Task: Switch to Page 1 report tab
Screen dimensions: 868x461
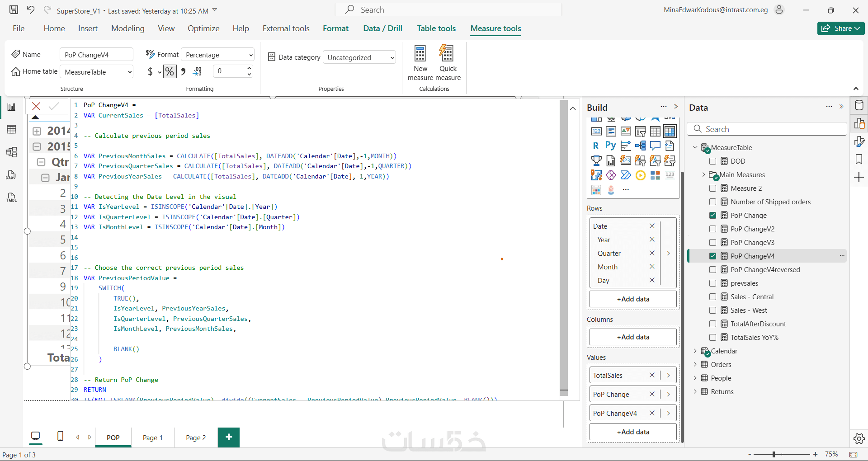Action: 153,437
